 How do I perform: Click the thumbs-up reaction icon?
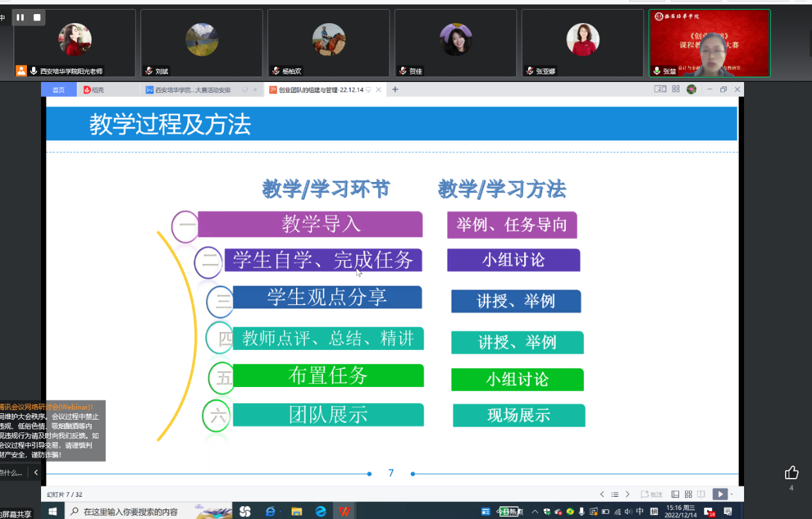point(791,473)
